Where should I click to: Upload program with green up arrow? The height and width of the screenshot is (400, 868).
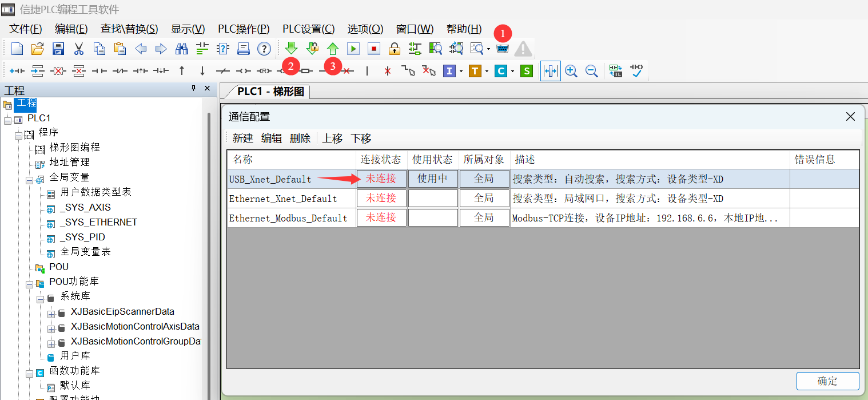pos(333,49)
